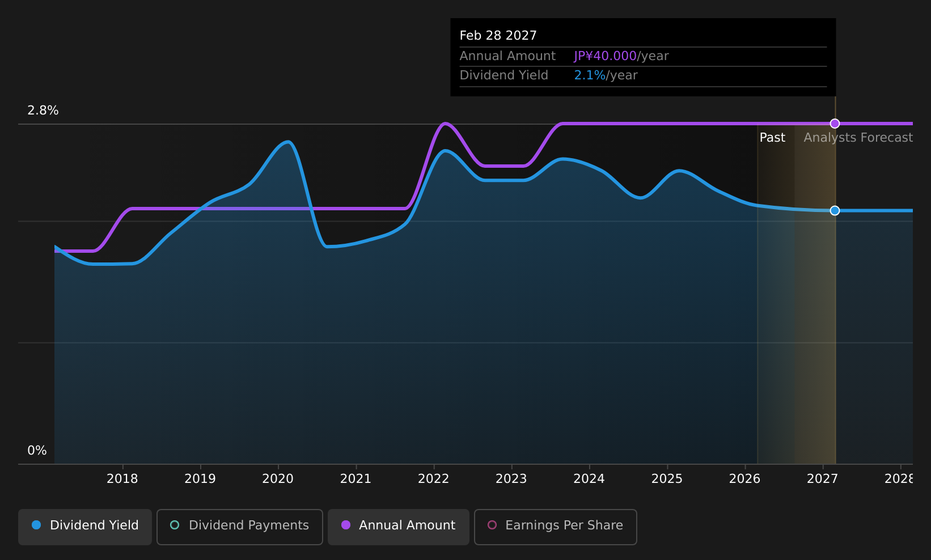Click the 0% y-axis label

pyautogui.click(x=37, y=451)
